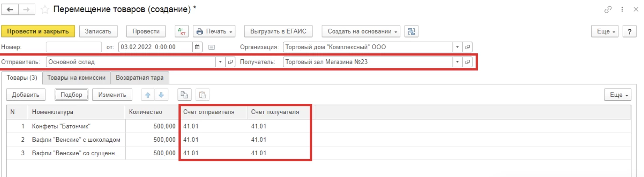644x177 pixels.
Task: Add document to favorites with star icon
Action: 44,10
